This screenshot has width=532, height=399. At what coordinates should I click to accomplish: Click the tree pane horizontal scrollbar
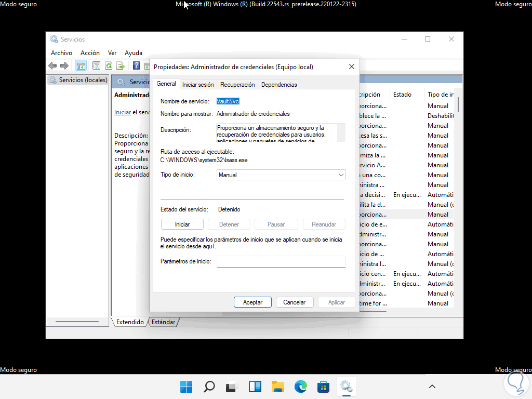(x=77, y=321)
